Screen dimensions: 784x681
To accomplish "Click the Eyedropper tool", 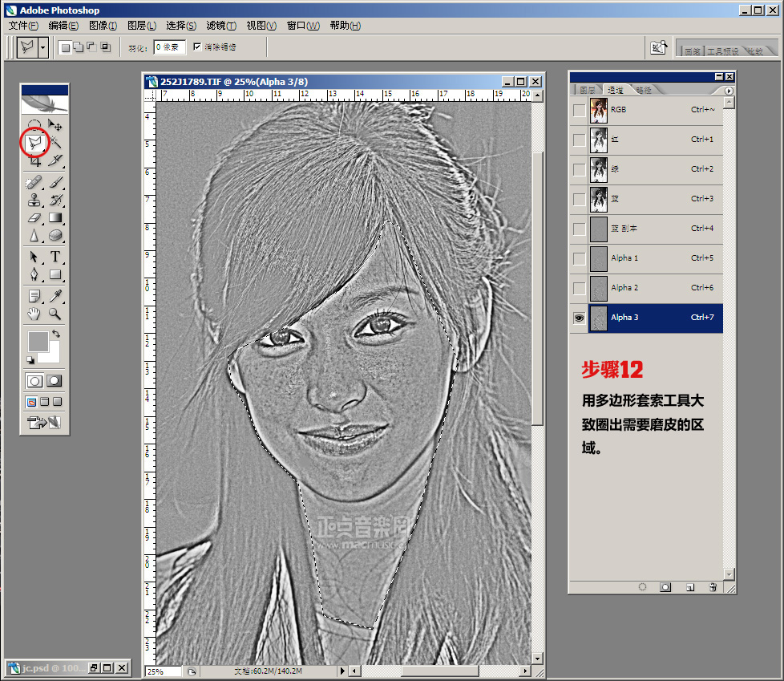I will (56, 296).
